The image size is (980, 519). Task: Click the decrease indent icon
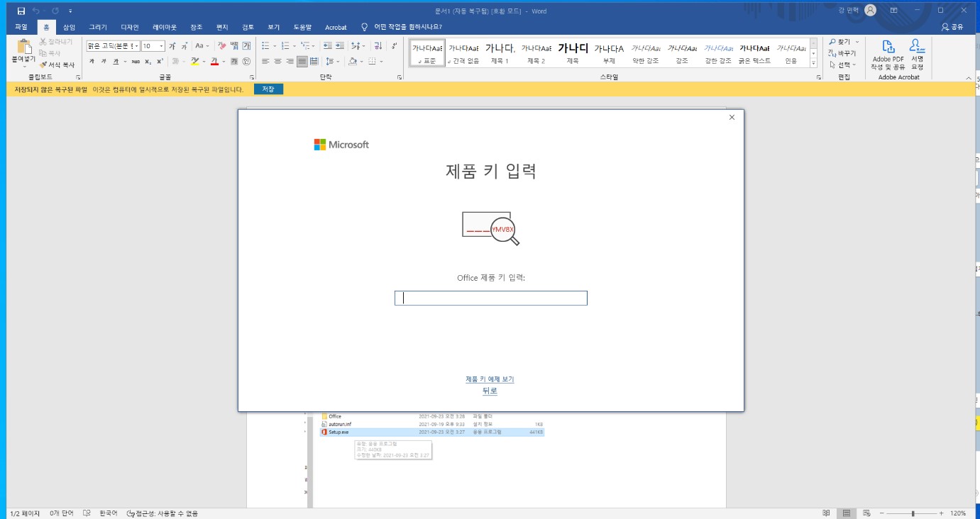coord(328,46)
